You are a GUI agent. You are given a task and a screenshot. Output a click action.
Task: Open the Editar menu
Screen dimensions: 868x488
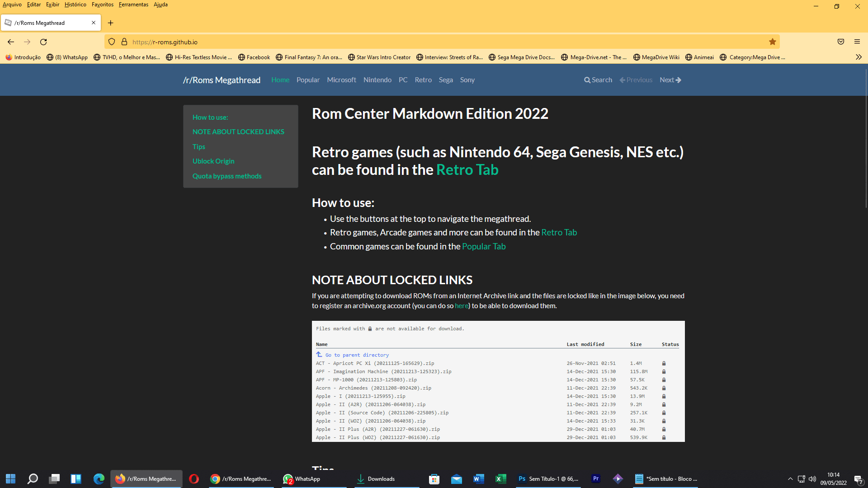click(34, 5)
